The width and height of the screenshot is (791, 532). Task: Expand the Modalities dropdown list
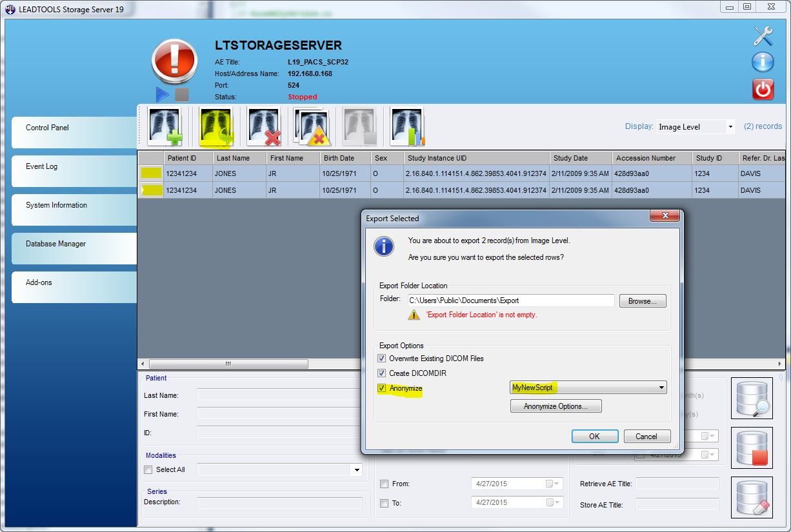(x=357, y=470)
